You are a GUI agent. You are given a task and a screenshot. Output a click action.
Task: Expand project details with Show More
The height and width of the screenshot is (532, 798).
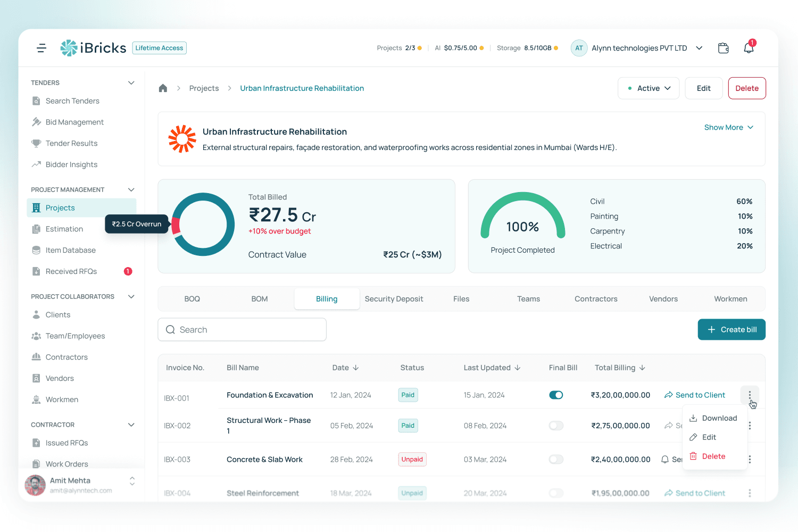pyautogui.click(x=729, y=128)
